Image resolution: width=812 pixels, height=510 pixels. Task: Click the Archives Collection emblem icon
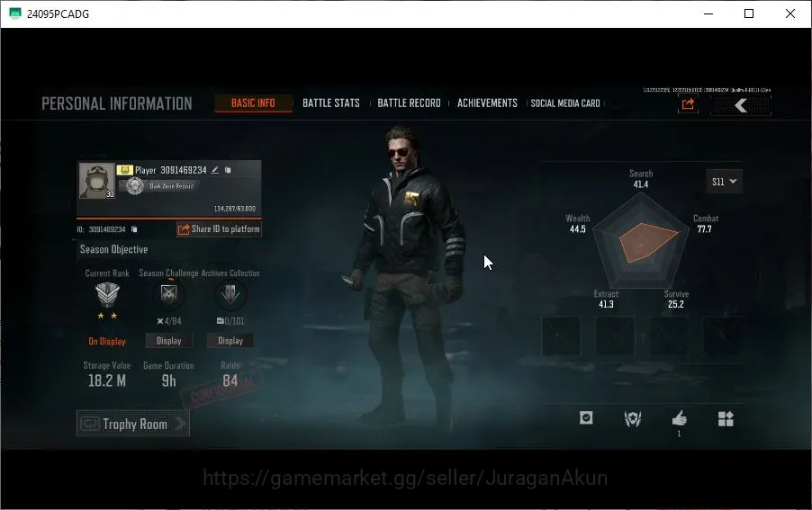(x=230, y=294)
